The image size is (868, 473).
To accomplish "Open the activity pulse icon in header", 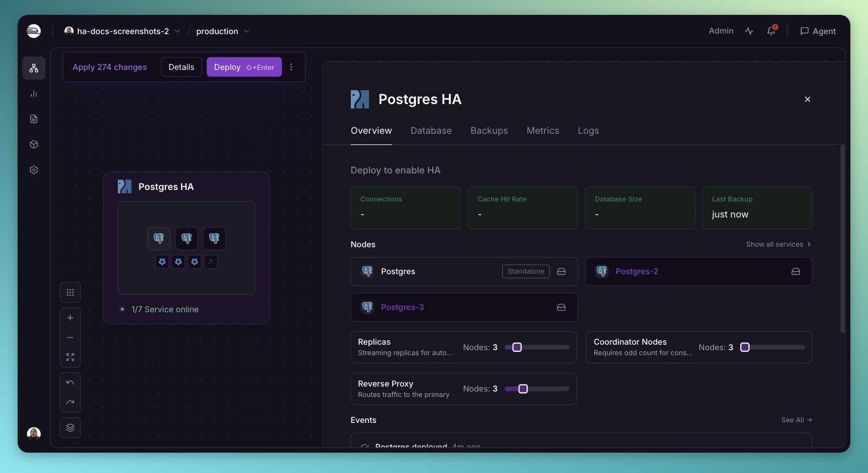I will point(749,31).
